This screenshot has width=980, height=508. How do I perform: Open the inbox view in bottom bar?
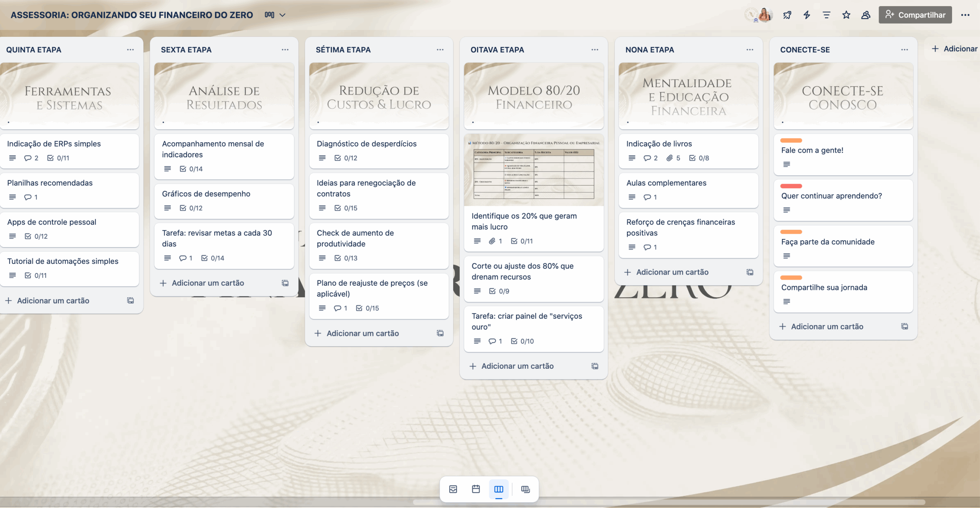pyautogui.click(x=453, y=489)
